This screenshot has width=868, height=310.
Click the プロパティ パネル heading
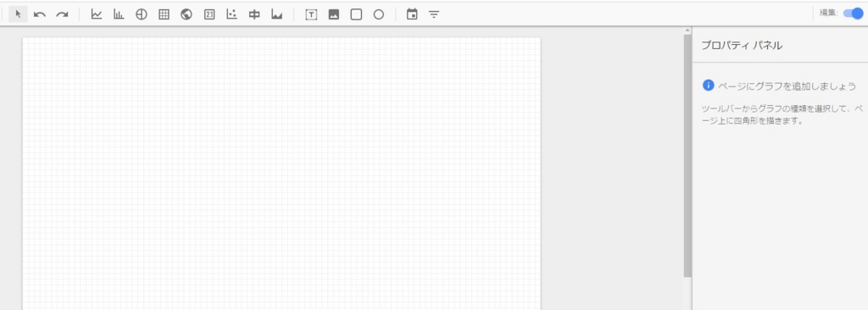coord(742,46)
